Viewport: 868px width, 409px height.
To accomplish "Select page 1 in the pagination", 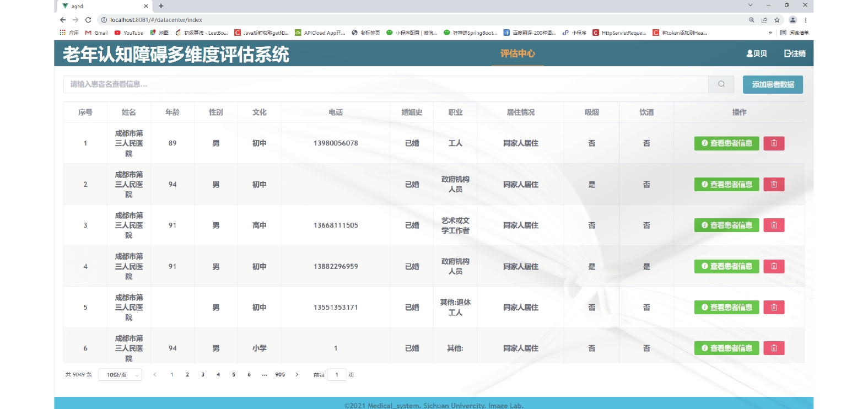I will pos(172,375).
